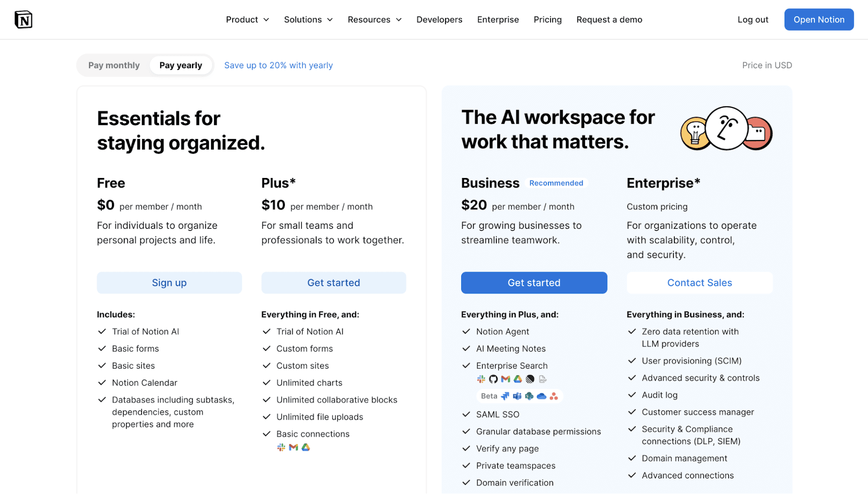Click the PDF file icon under Enterprise Search

point(542,379)
